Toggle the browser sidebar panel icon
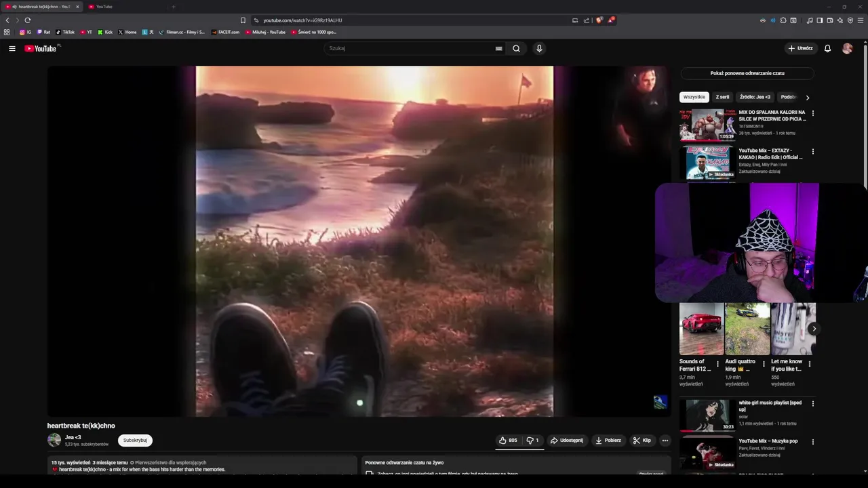 (819, 20)
